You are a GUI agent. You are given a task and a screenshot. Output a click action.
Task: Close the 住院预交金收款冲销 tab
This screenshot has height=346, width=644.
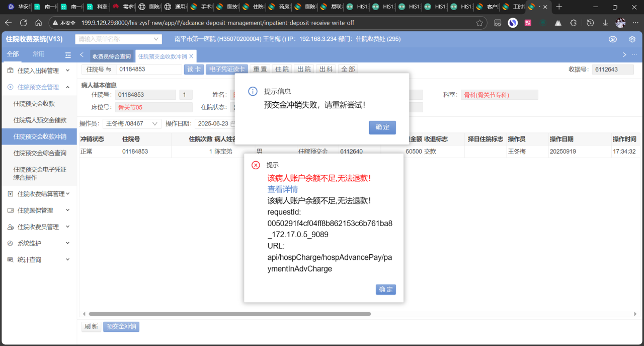pos(191,56)
